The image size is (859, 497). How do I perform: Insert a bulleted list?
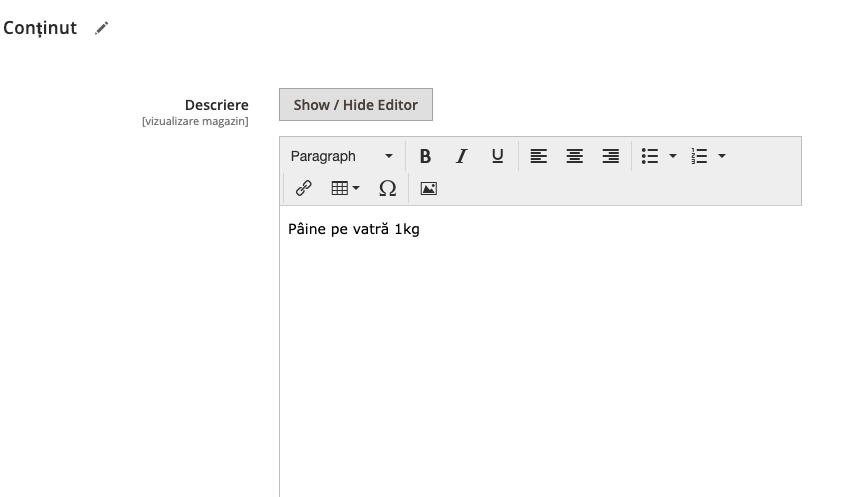point(650,156)
